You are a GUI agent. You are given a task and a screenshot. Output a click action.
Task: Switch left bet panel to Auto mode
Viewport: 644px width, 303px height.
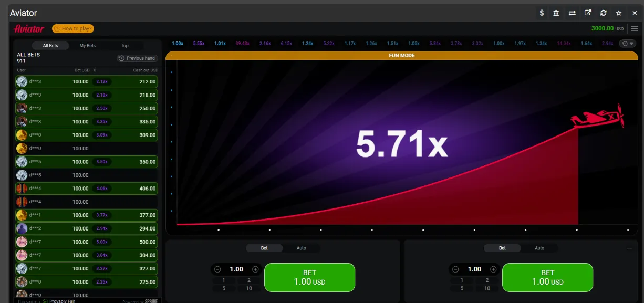coord(301,248)
